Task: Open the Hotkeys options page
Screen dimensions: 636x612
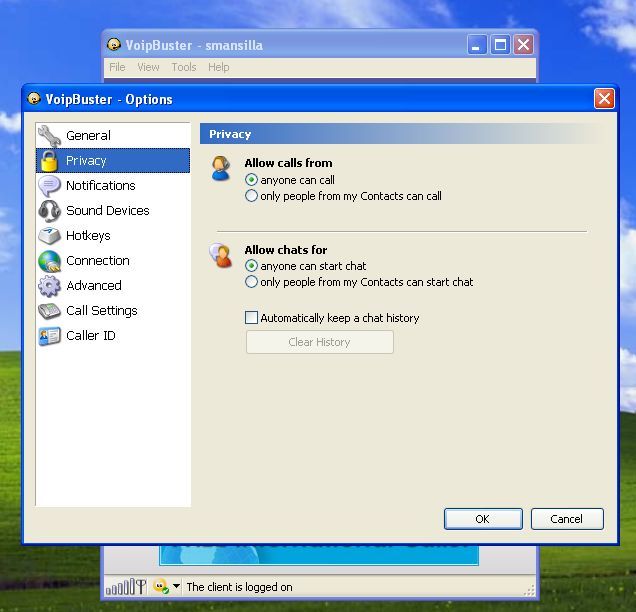Action: (113, 236)
